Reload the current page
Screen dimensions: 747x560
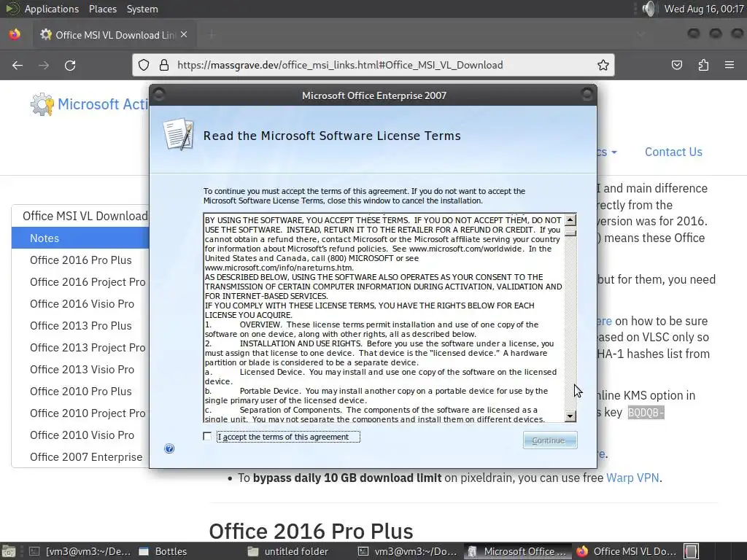(70, 65)
